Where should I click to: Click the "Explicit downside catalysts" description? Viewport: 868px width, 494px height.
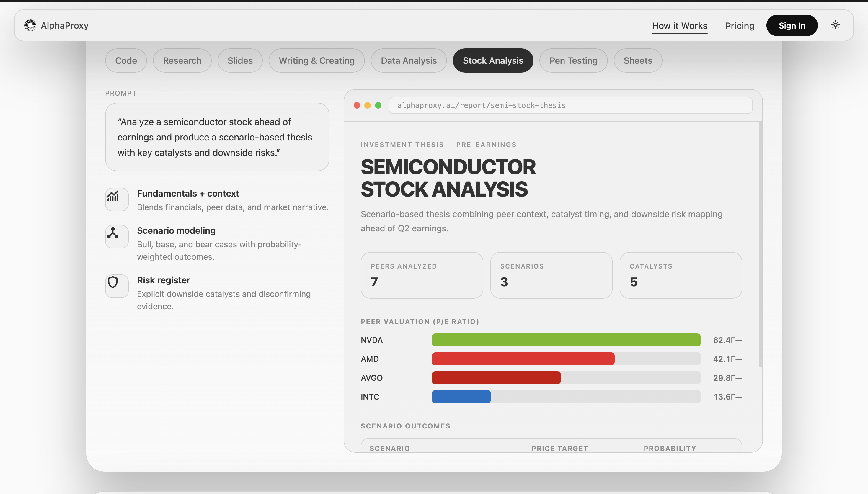click(x=224, y=300)
